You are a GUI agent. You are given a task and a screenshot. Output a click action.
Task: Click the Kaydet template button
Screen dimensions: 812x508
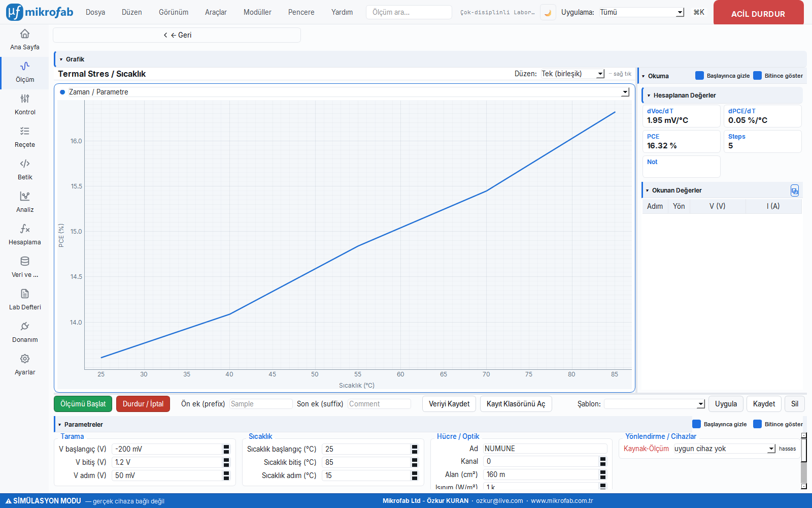click(764, 404)
